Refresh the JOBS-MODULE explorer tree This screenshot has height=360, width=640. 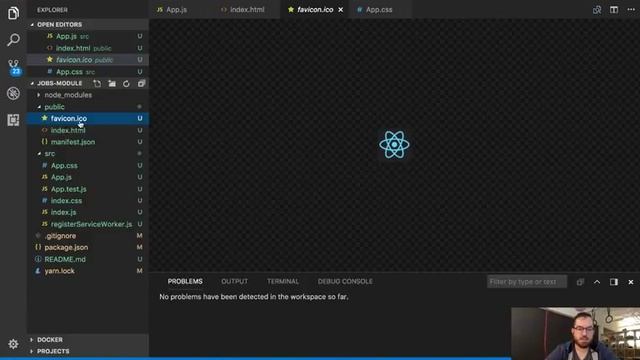[126, 84]
